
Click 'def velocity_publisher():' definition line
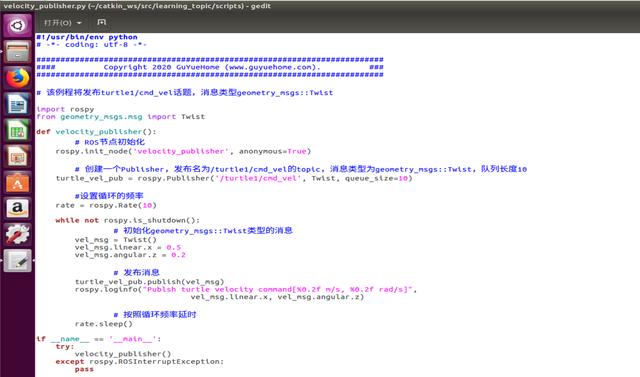pos(96,132)
